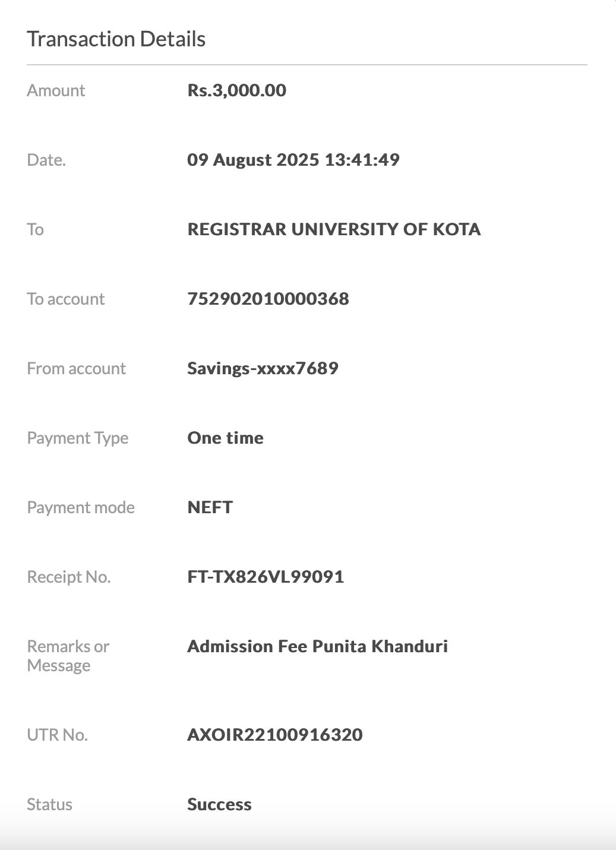616x850 pixels.
Task: Select the UTR number AXOIR22100916320
Action: [x=274, y=735]
